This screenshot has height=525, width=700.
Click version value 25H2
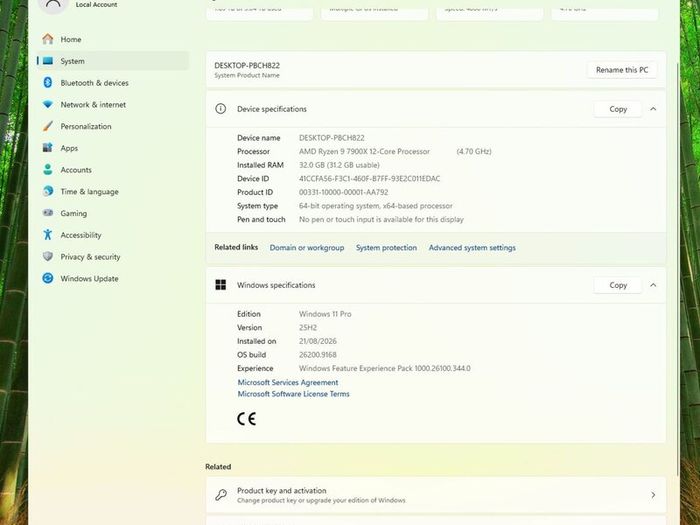pyautogui.click(x=308, y=328)
